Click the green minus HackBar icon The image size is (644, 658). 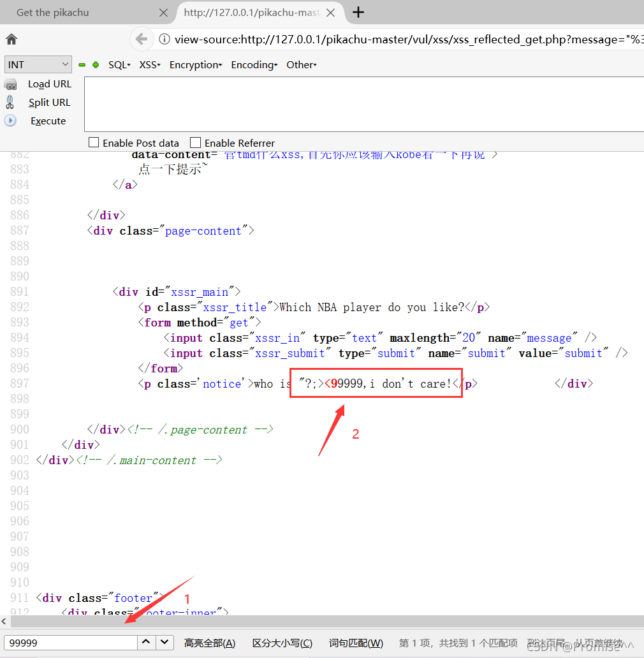click(x=82, y=64)
